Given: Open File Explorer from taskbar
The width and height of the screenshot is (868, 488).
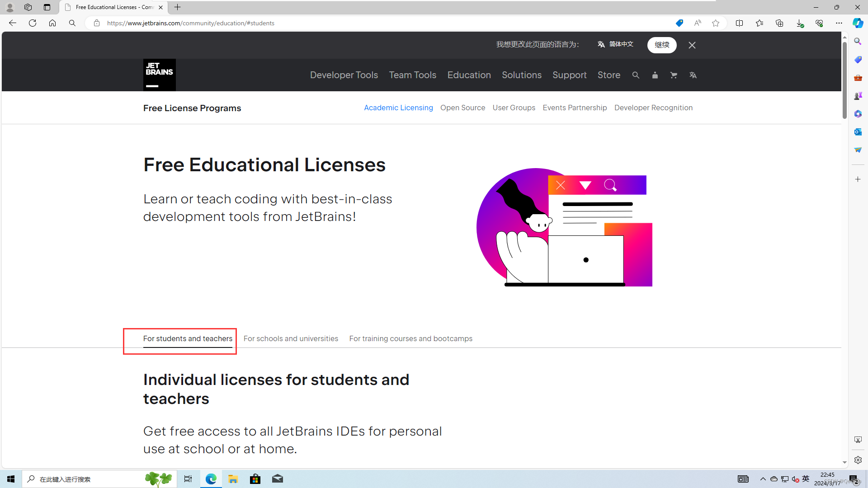Looking at the screenshot, I should click(x=233, y=479).
